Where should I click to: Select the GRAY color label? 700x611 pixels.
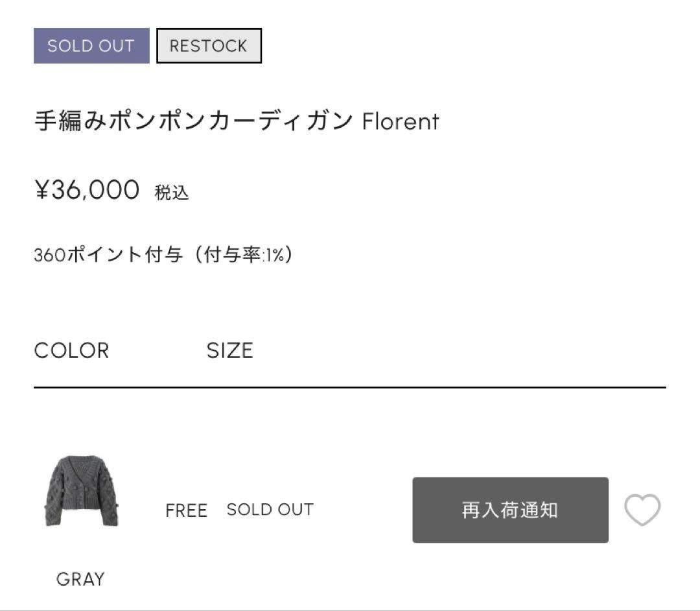point(80,579)
